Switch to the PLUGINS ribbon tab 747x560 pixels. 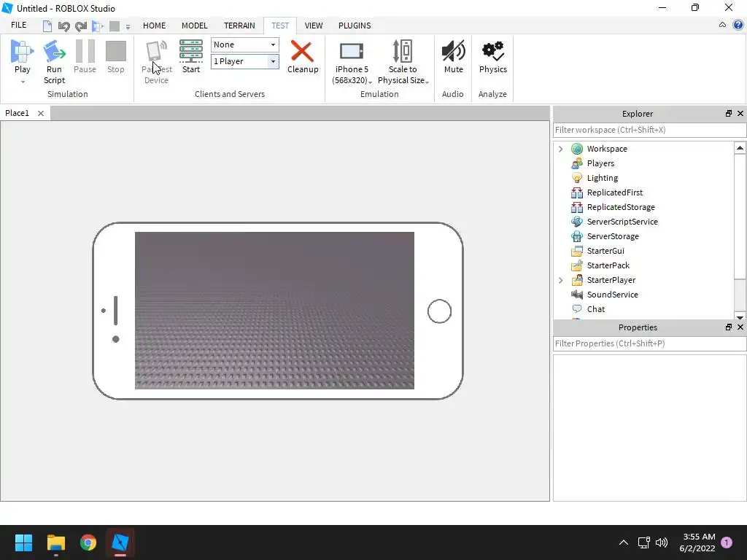click(x=355, y=26)
